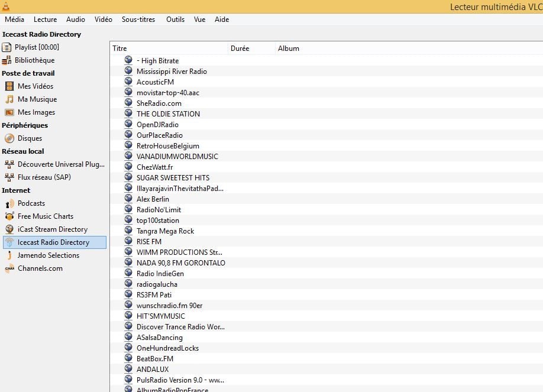Select the Ma Musique note icon
The width and height of the screenshot is (543, 392).
9,99
